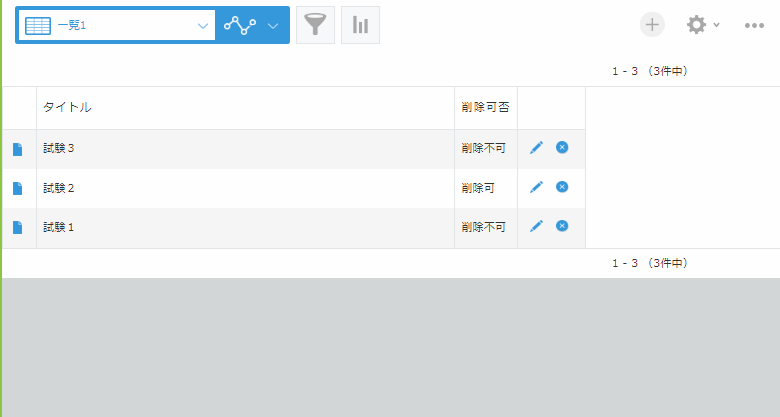The height and width of the screenshot is (417, 780).
Task: Open the bar chart aggregation icon
Action: click(x=360, y=25)
